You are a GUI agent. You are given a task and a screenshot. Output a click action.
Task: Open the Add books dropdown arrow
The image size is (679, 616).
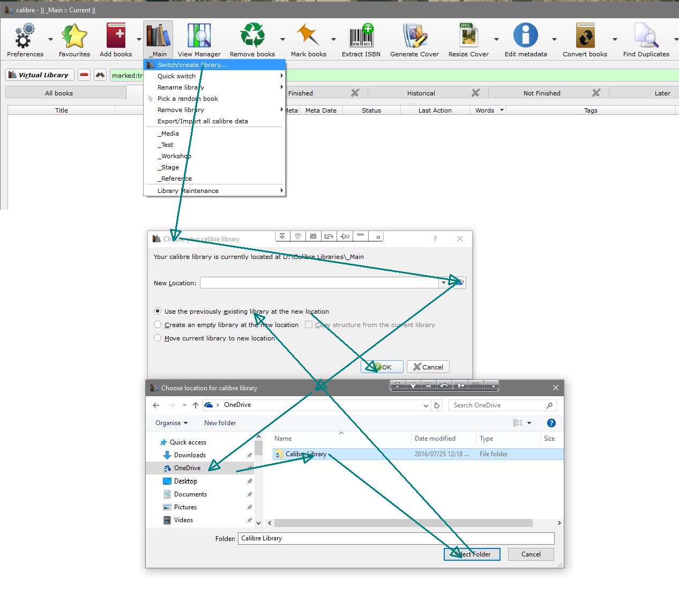click(x=139, y=39)
